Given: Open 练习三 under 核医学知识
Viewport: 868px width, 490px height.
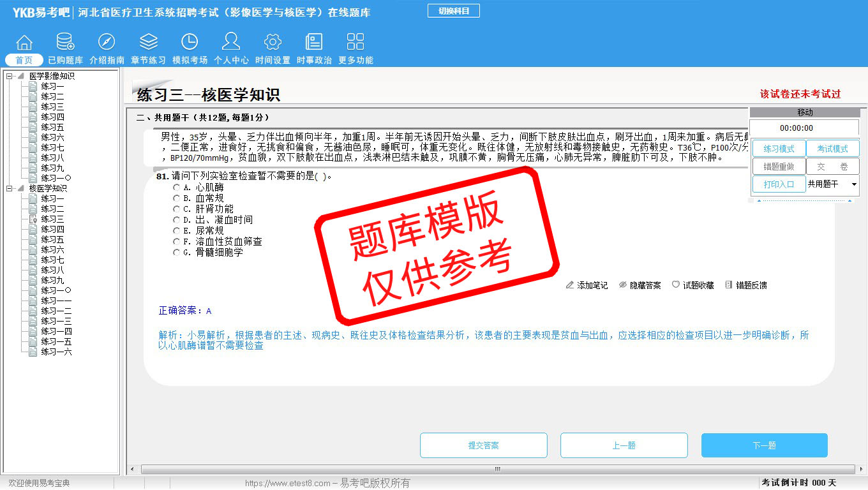Looking at the screenshot, I should (52, 219).
